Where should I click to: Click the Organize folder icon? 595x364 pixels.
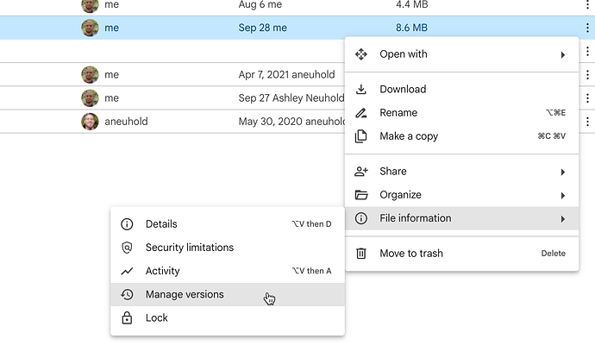pyautogui.click(x=361, y=195)
